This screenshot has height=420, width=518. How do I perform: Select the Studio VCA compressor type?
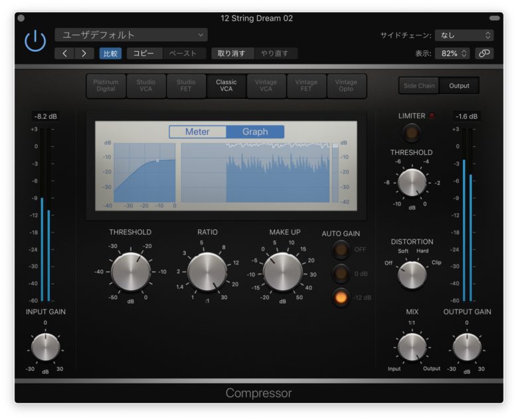[145, 86]
